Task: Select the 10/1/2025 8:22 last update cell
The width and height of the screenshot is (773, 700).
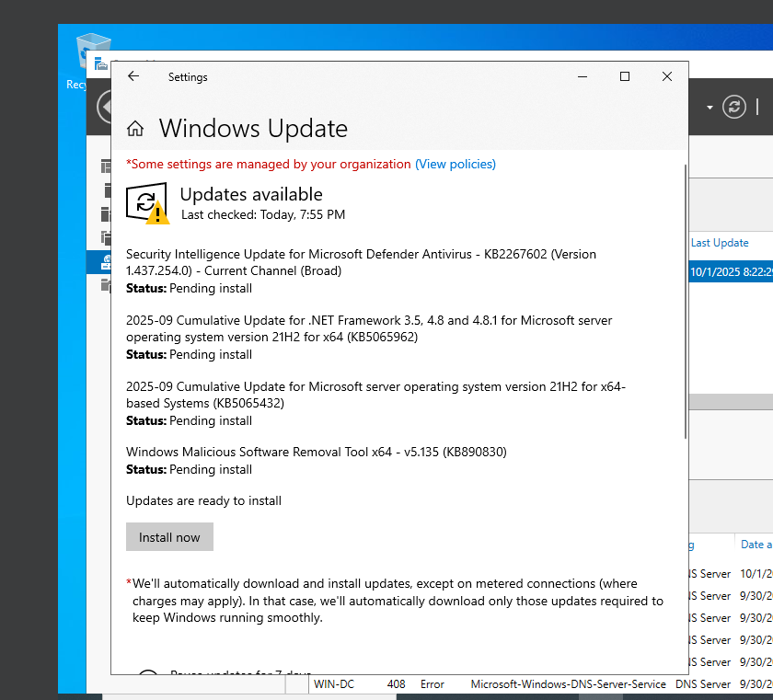Action: pos(731,272)
